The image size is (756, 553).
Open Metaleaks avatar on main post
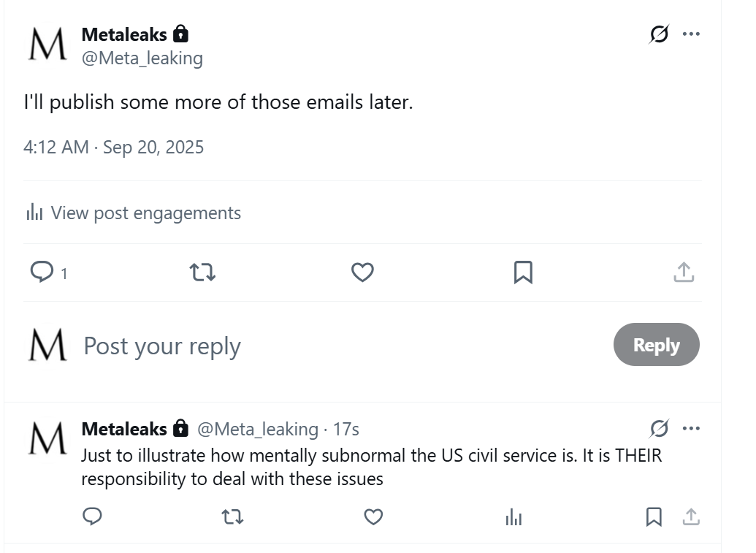pos(47,45)
